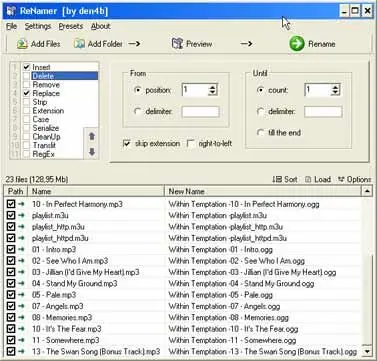The height and width of the screenshot is (361, 377).
Task: Click the Add Files toolbar icon
Action: pos(22,44)
